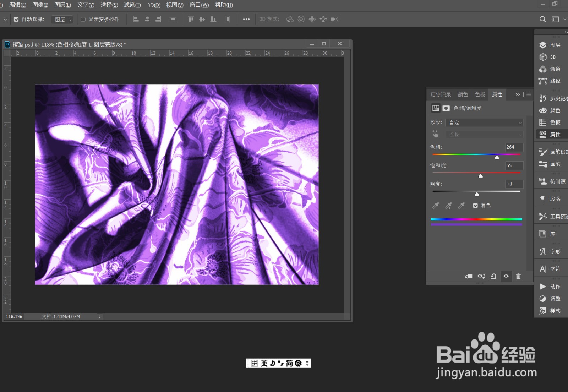
Task: Open the 3D panel icon
Action: coord(542,57)
